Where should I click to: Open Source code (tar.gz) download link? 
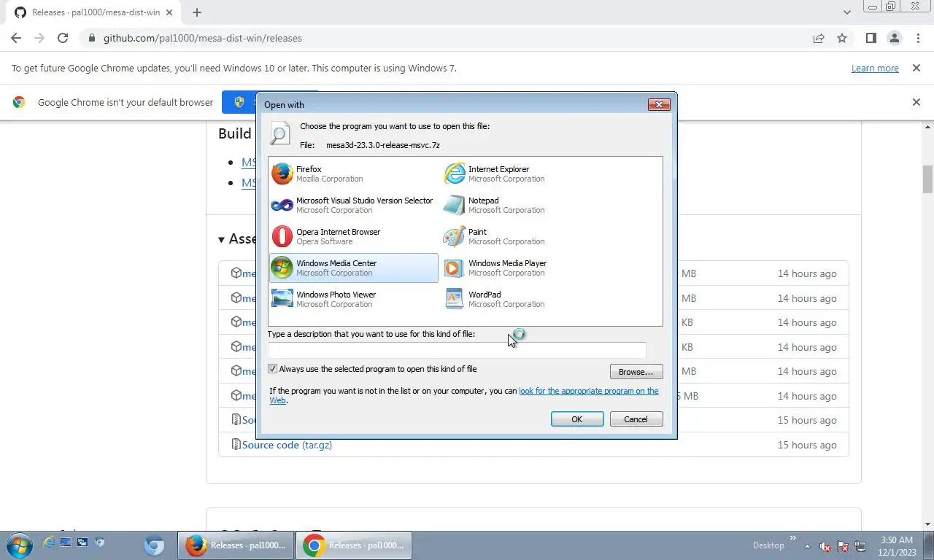[287, 445]
